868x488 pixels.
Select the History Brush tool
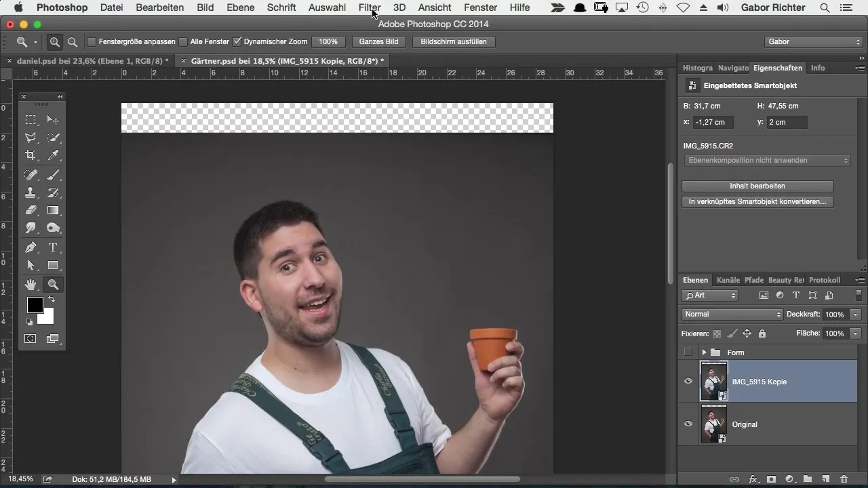(53, 192)
